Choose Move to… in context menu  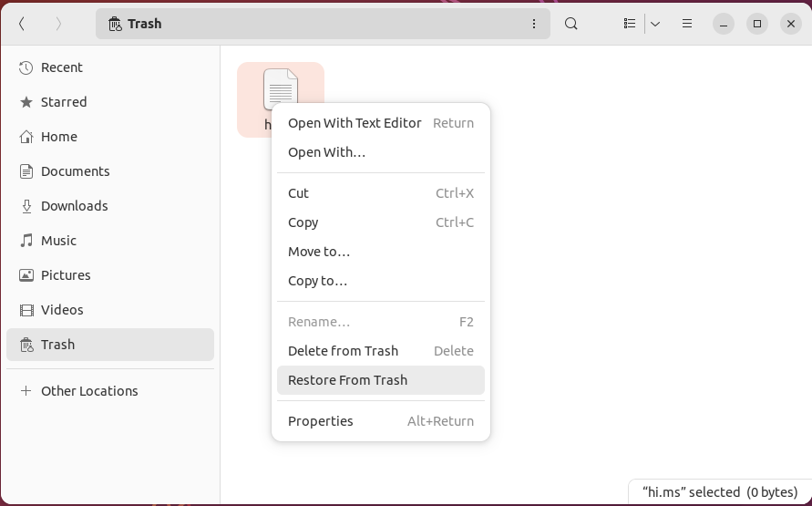coord(381,252)
